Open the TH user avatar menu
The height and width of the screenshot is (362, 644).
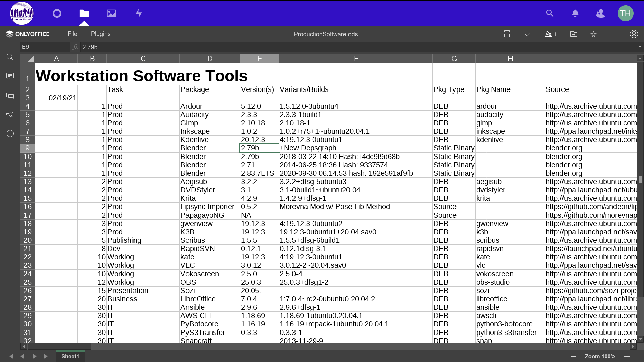(x=625, y=13)
